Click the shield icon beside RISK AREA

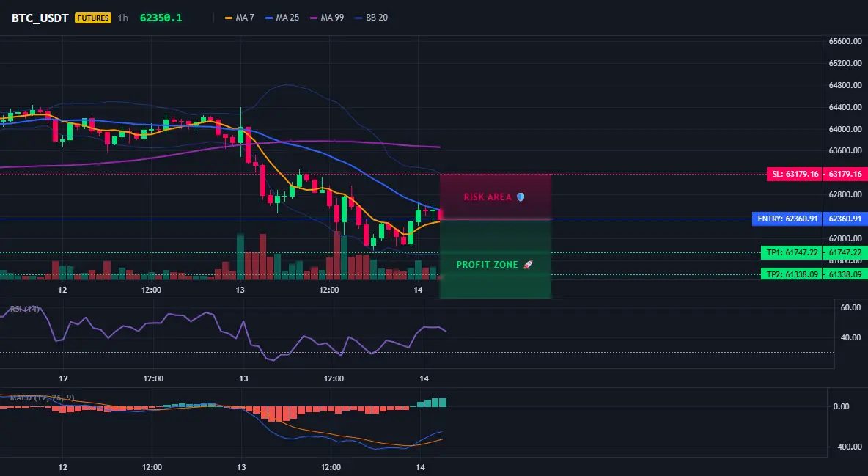coord(521,197)
